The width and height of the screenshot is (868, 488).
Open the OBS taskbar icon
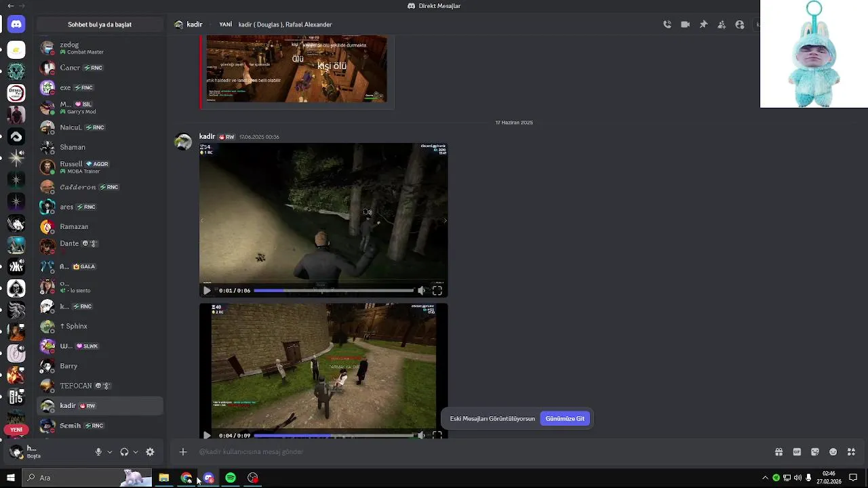tap(253, 478)
